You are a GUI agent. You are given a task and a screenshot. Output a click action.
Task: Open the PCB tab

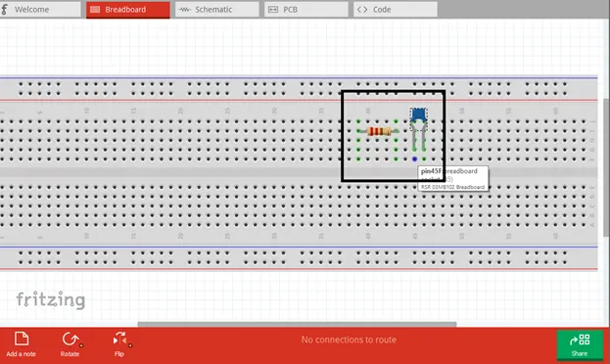click(x=306, y=10)
